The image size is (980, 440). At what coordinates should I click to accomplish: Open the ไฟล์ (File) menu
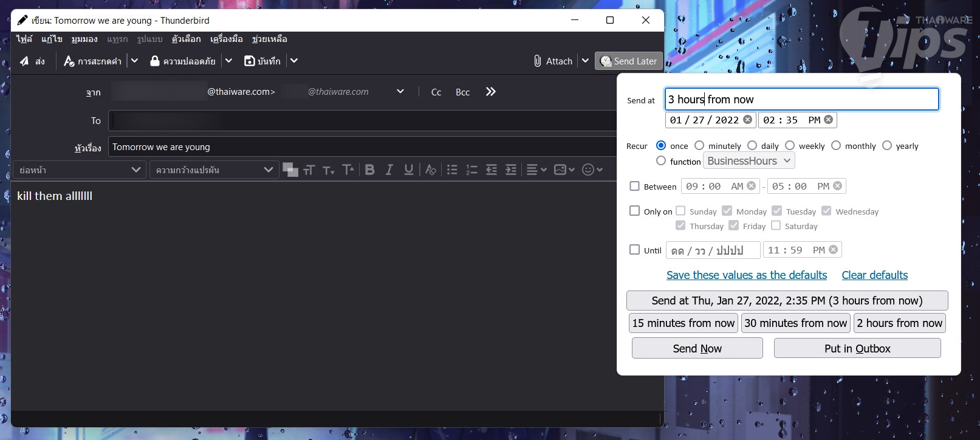24,39
